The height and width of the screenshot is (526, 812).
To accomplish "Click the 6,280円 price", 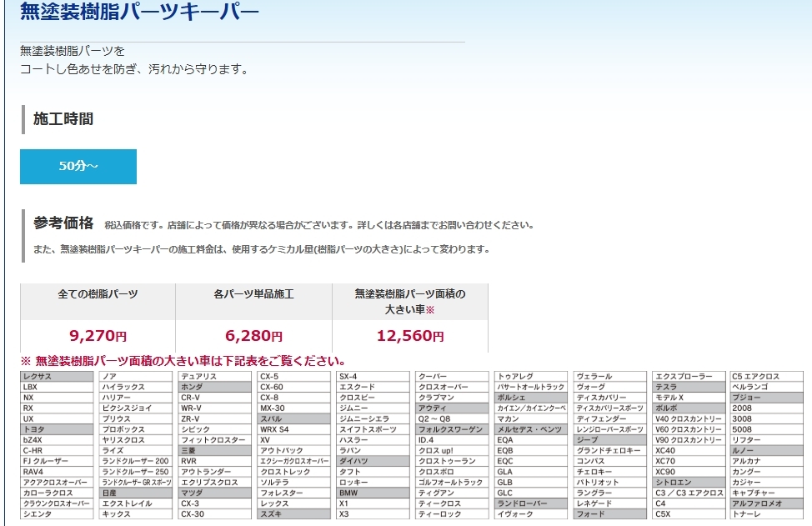I will [x=253, y=336].
